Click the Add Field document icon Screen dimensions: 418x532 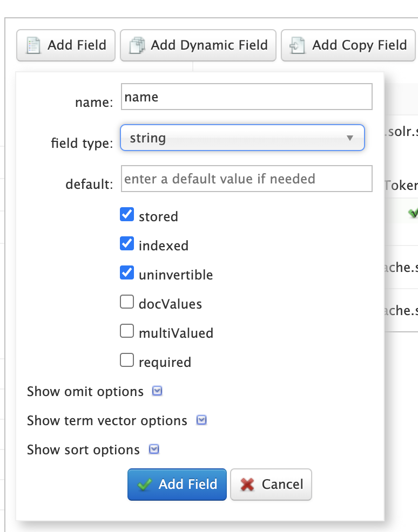33,45
